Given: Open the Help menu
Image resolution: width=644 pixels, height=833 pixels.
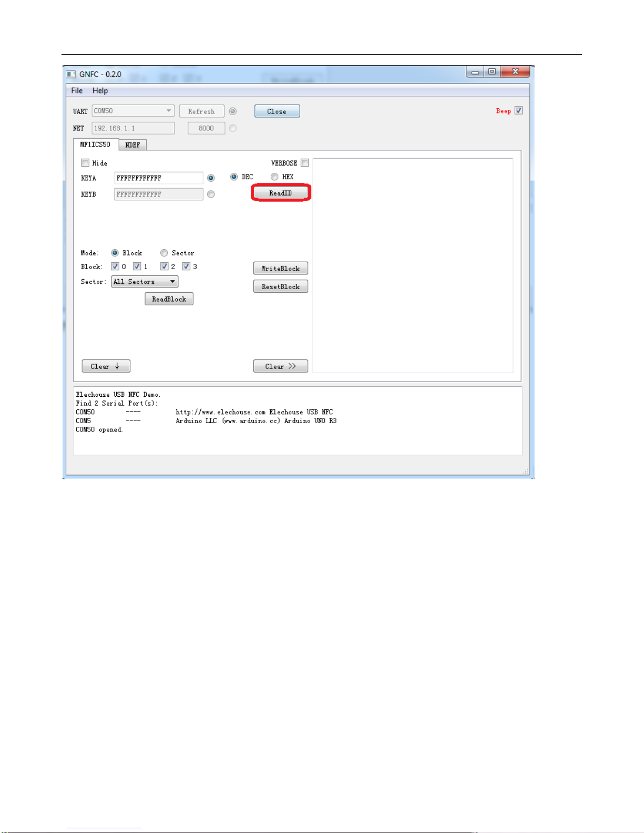Looking at the screenshot, I should (x=100, y=90).
